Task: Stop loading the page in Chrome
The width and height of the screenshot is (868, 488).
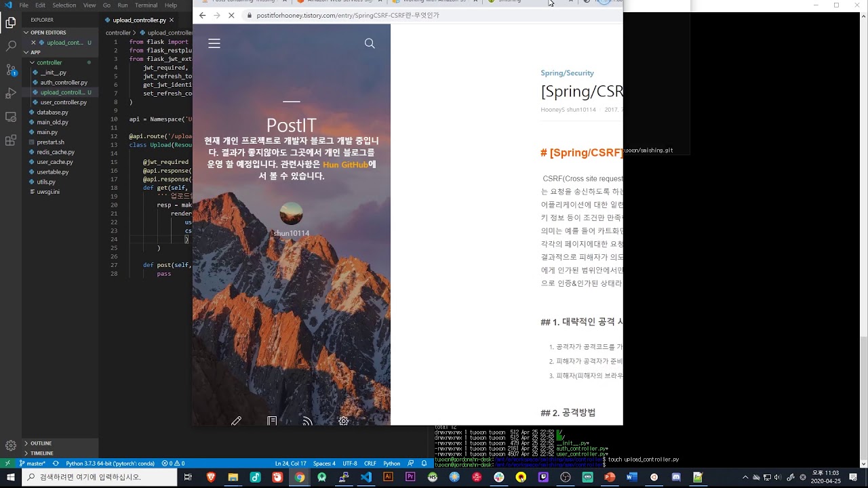Action: (232, 15)
